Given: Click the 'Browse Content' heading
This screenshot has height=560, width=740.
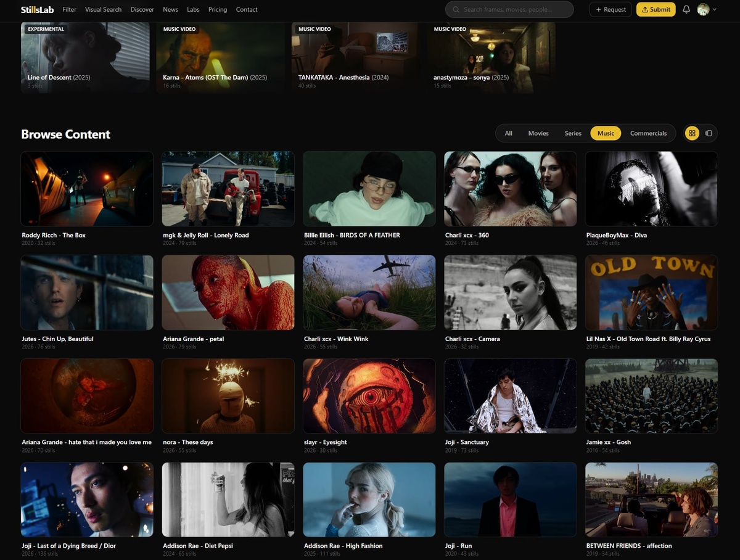Looking at the screenshot, I should 66,134.
